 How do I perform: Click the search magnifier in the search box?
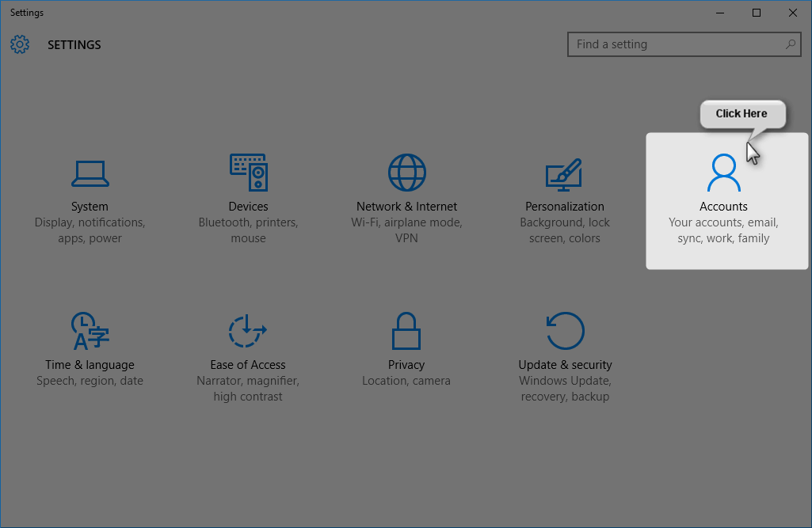coord(790,44)
